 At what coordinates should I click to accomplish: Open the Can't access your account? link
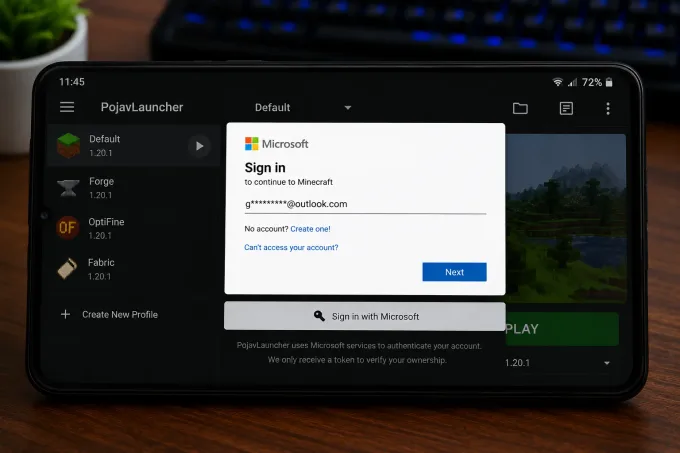coord(291,248)
